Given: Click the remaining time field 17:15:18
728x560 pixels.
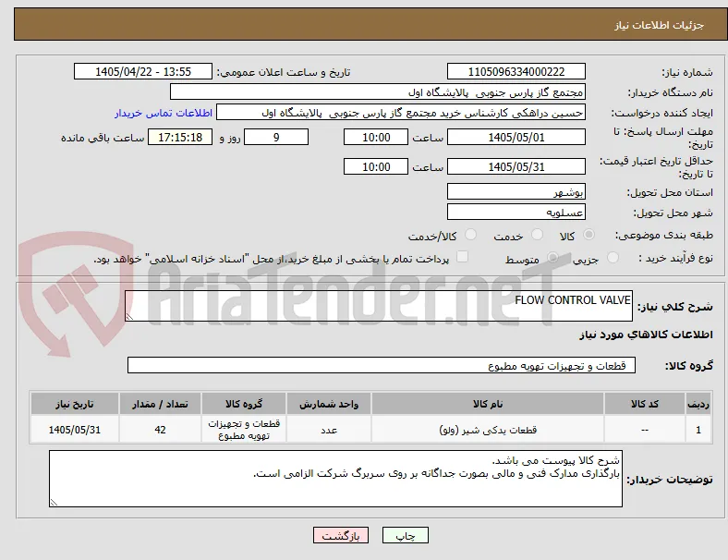Looking at the screenshot, I should pyautogui.click(x=180, y=138).
